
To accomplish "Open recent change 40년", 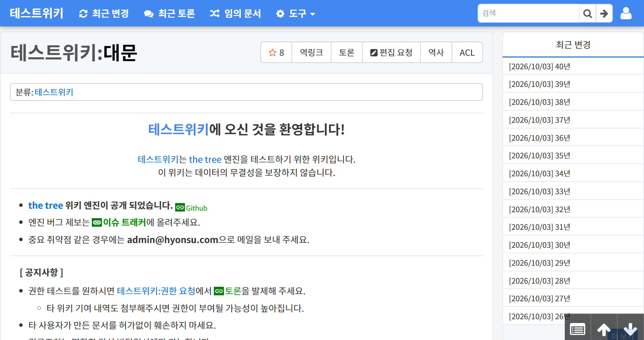I will 573,66.
